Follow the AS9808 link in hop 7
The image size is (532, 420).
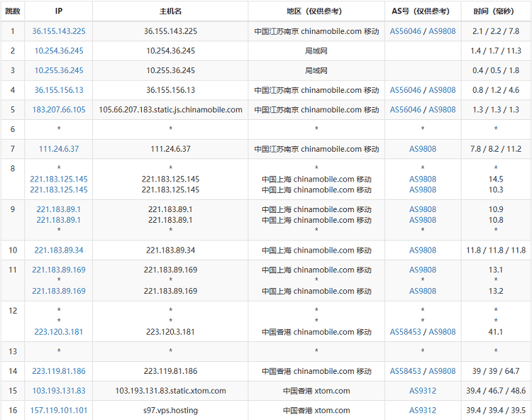pyautogui.click(x=423, y=149)
